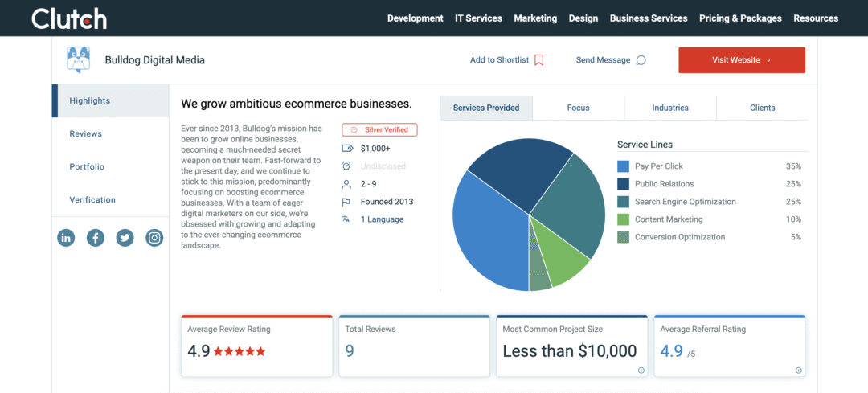This screenshot has height=393, width=868.
Task: Click the Send Message link
Action: tap(603, 59)
